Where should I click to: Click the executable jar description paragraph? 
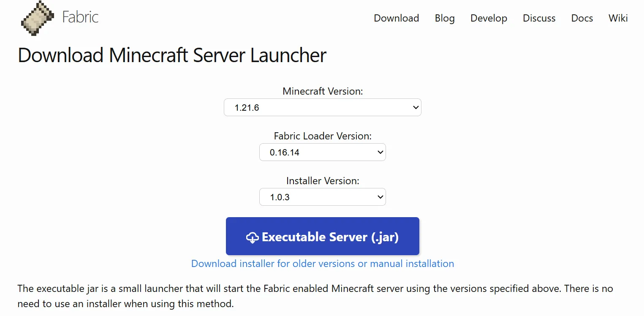pos(315,296)
